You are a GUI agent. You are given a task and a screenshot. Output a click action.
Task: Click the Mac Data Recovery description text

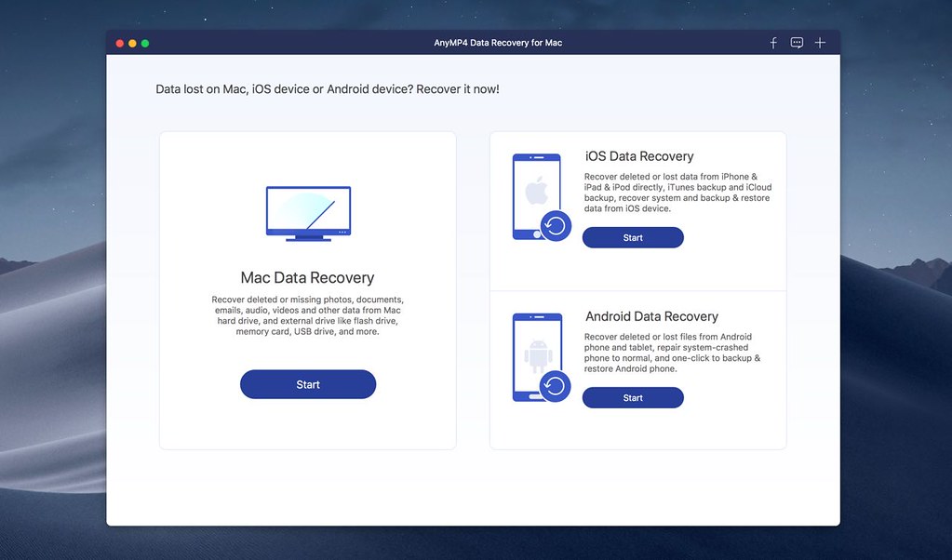pyautogui.click(x=307, y=315)
